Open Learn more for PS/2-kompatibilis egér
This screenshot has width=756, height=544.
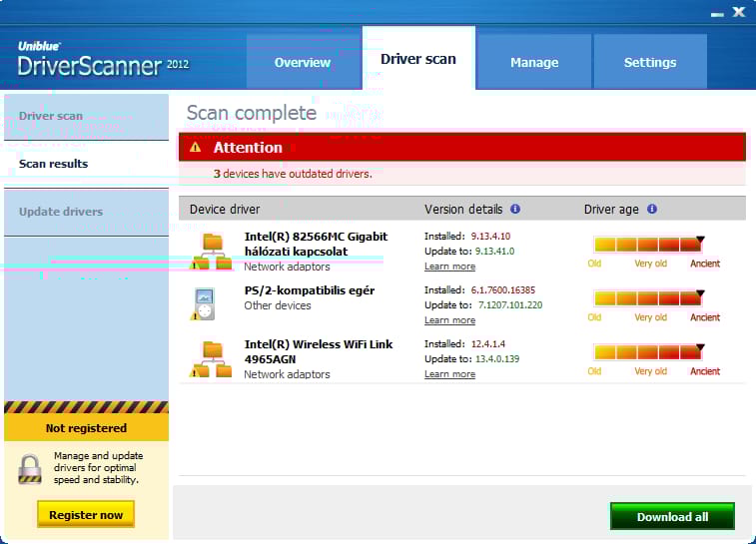pos(449,320)
